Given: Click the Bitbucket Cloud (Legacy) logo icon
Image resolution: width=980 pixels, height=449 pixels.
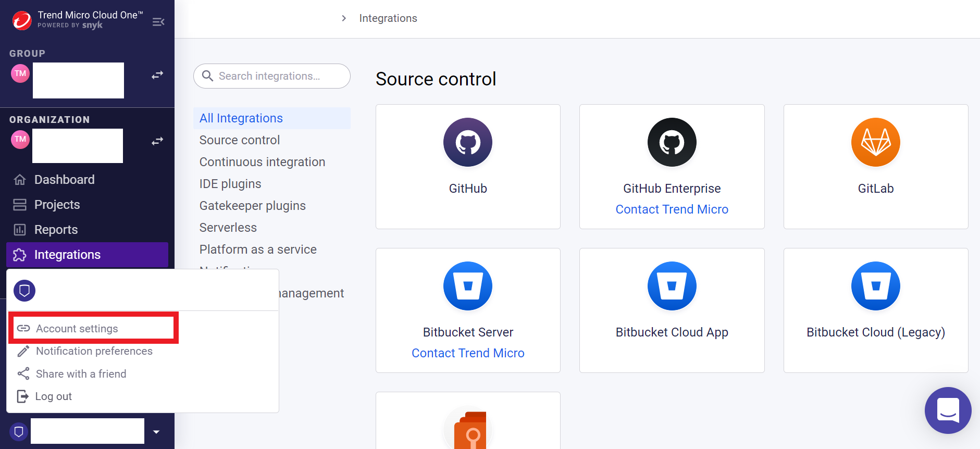Looking at the screenshot, I should tap(876, 286).
